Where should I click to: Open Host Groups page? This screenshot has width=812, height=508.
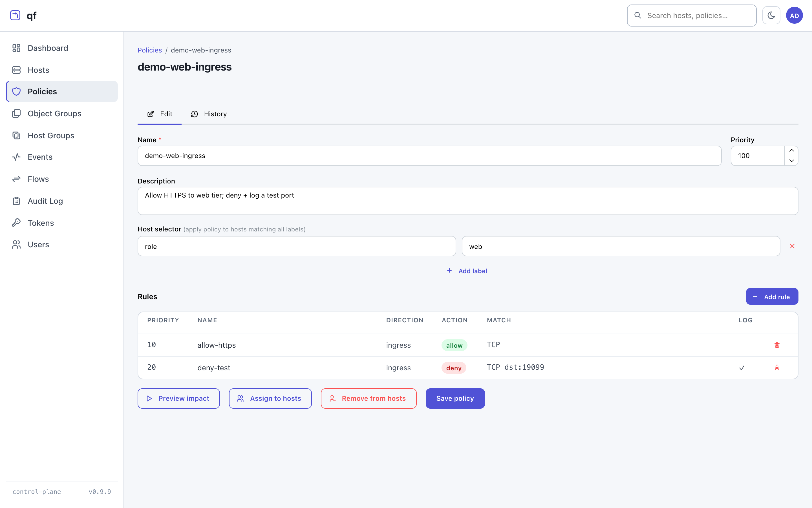[62, 135]
